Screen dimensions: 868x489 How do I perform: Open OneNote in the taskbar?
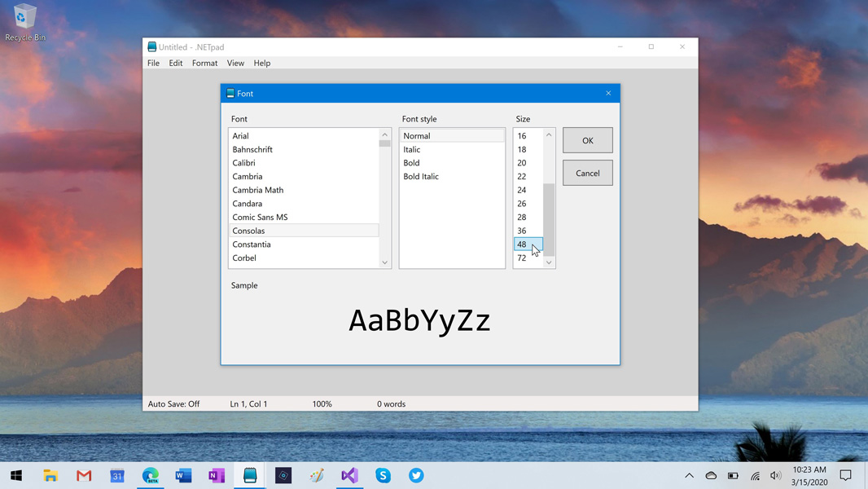click(217, 475)
